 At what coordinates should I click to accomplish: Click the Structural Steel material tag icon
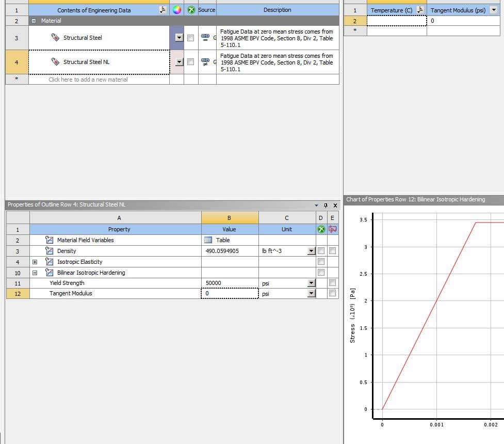[55, 38]
